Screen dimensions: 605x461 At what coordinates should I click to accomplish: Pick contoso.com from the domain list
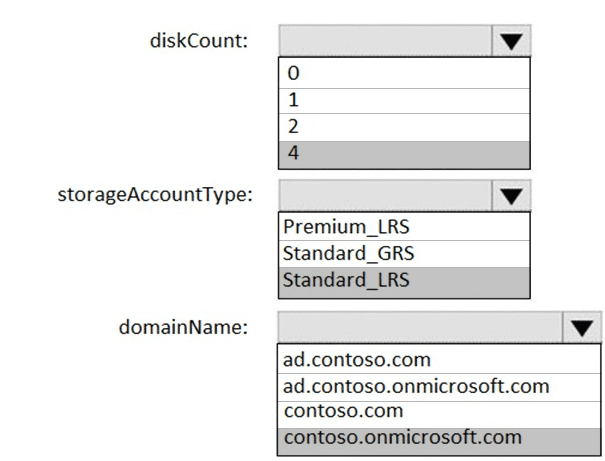pos(440,411)
